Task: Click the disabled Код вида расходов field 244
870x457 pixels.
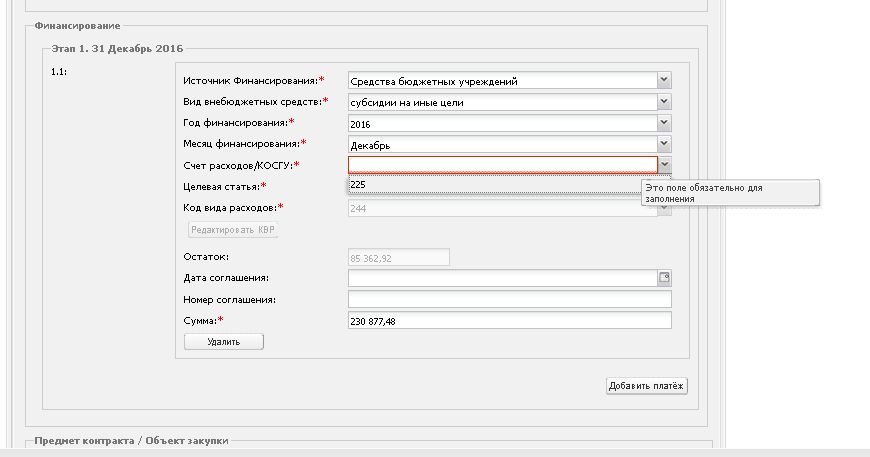Action: (503, 209)
